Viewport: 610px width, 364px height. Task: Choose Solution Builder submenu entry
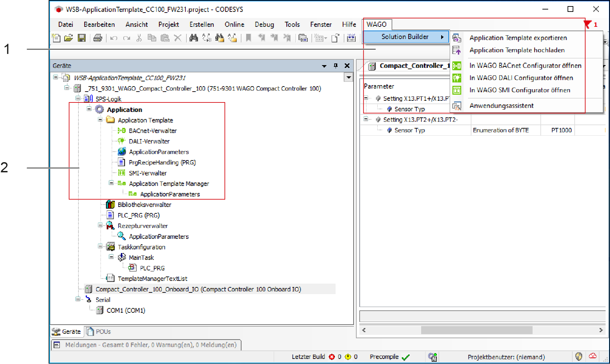pos(406,37)
